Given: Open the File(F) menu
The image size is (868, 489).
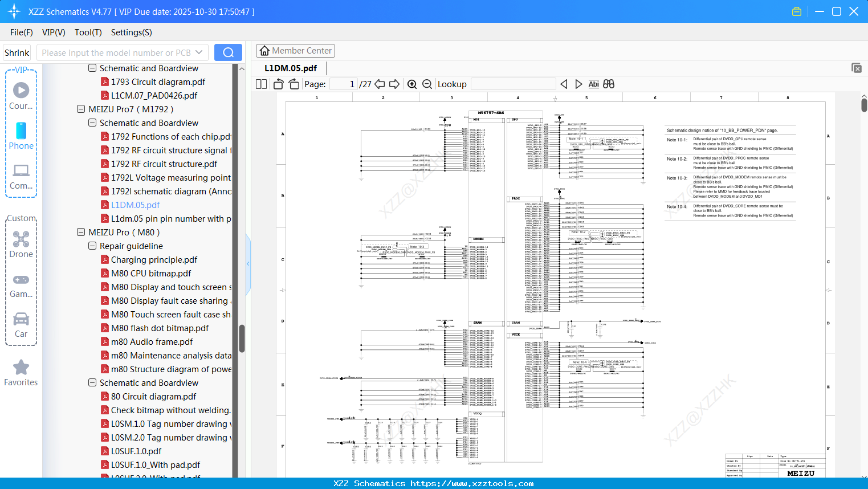Looking at the screenshot, I should pyautogui.click(x=22, y=32).
